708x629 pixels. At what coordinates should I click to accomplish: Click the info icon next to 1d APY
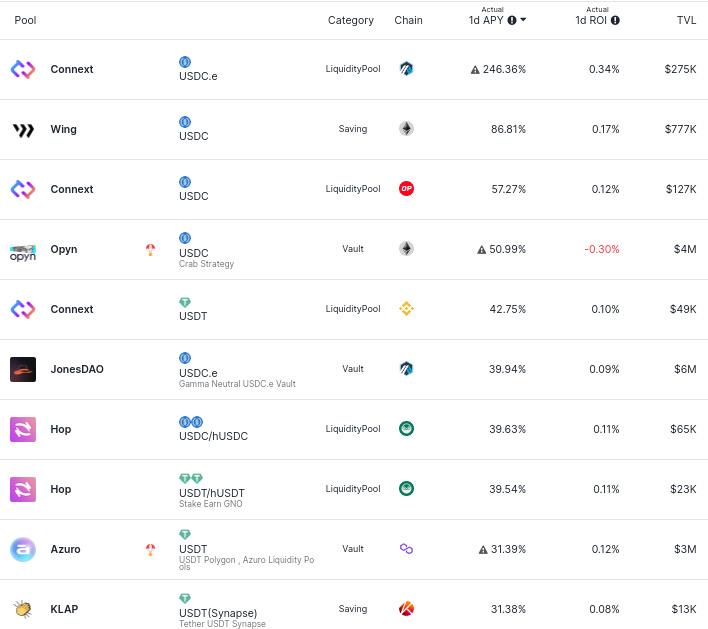pyautogui.click(x=512, y=20)
